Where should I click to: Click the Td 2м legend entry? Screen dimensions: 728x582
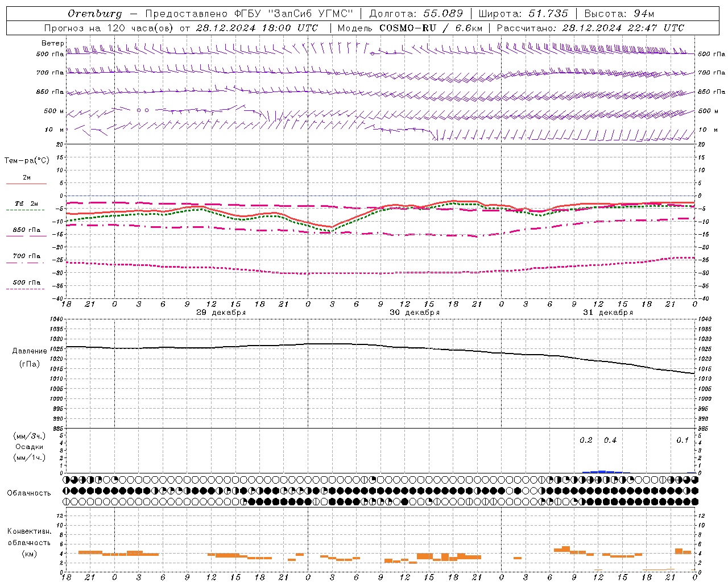click(26, 203)
